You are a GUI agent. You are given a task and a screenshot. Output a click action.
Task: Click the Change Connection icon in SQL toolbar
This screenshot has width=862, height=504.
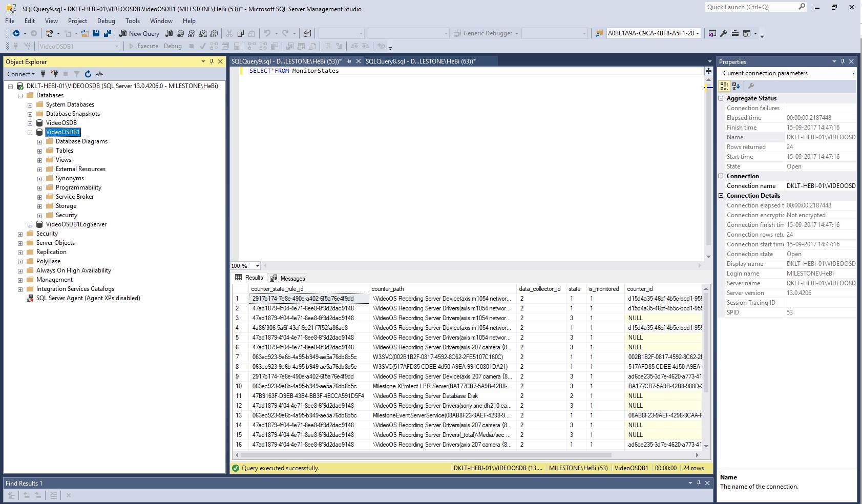coord(27,46)
